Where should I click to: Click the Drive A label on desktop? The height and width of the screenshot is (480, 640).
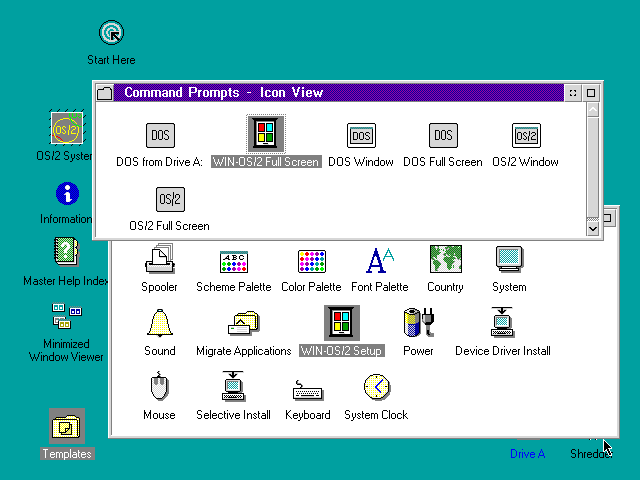(x=527, y=454)
